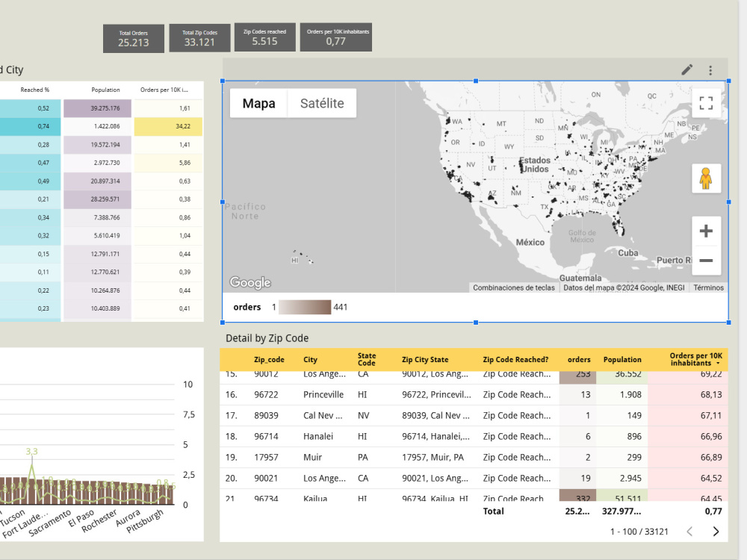Switch to the Mapa tab
747x560 pixels.
[x=258, y=103]
